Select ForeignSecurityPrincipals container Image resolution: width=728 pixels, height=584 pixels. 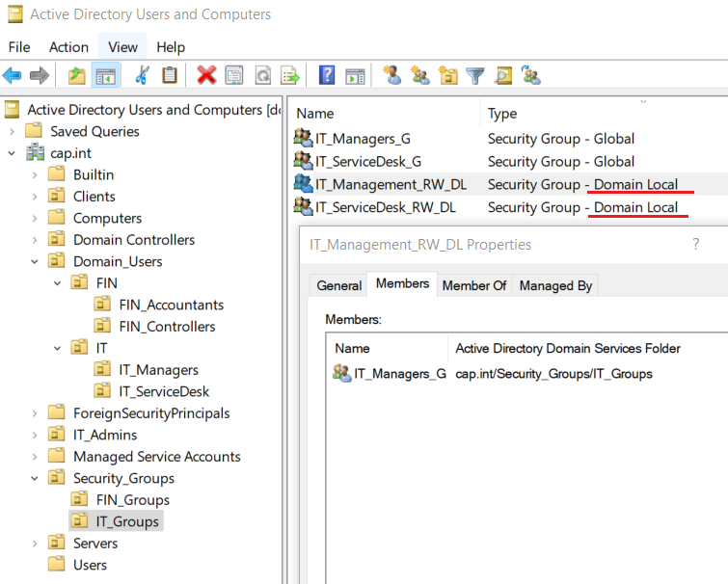click(150, 413)
